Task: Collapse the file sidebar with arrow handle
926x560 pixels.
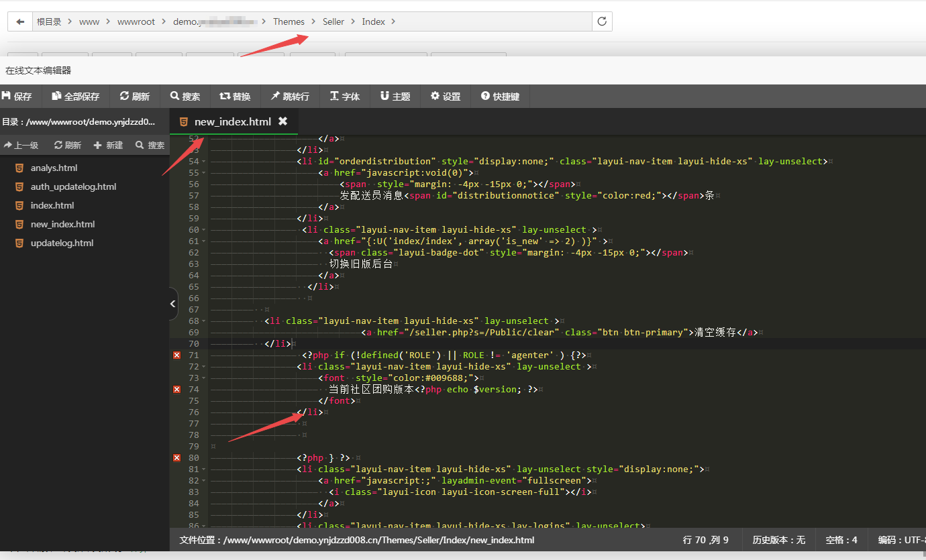Action: tap(173, 304)
